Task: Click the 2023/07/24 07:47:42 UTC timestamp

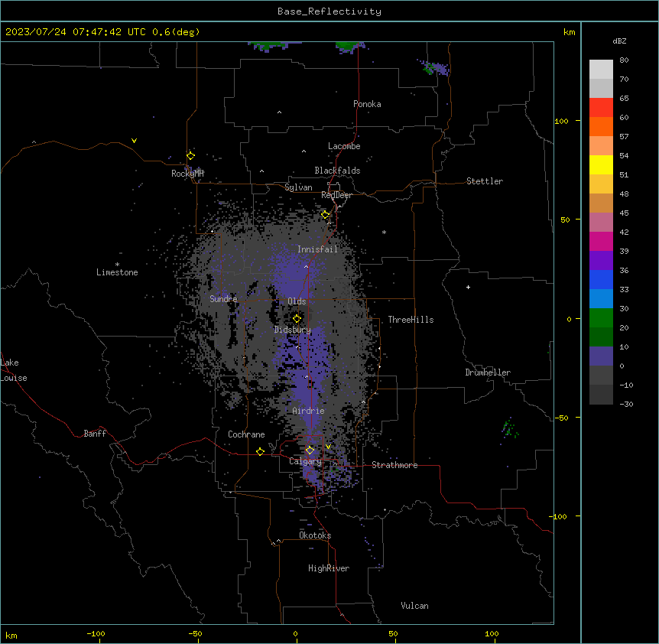Action: coord(76,32)
